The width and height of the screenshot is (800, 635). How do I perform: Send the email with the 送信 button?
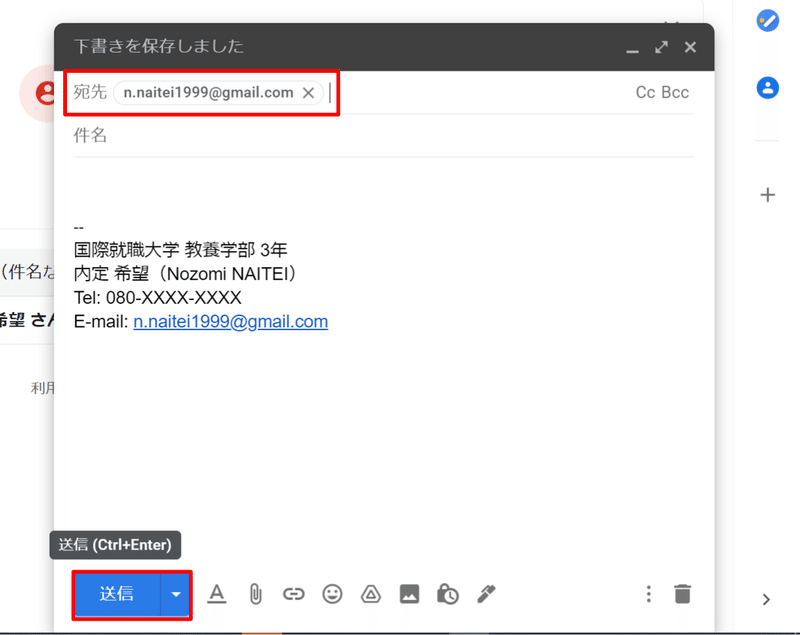point(115,593)
